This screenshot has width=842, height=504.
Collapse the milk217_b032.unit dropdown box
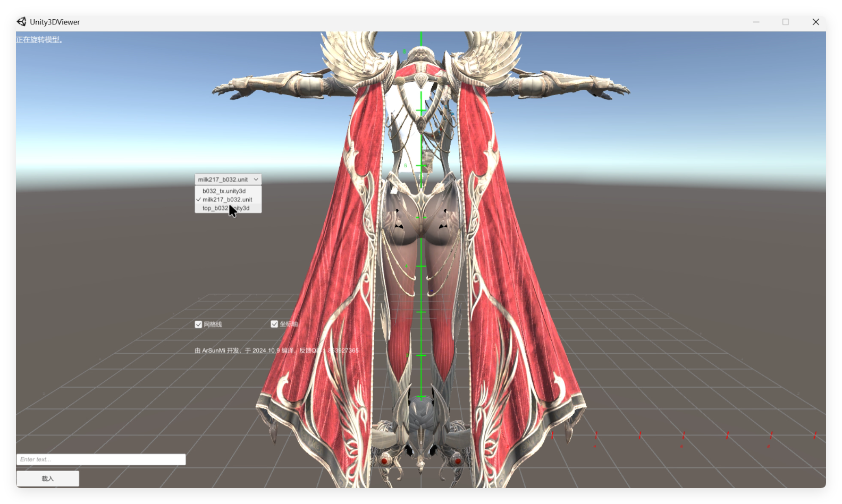(x=228, y=180)
